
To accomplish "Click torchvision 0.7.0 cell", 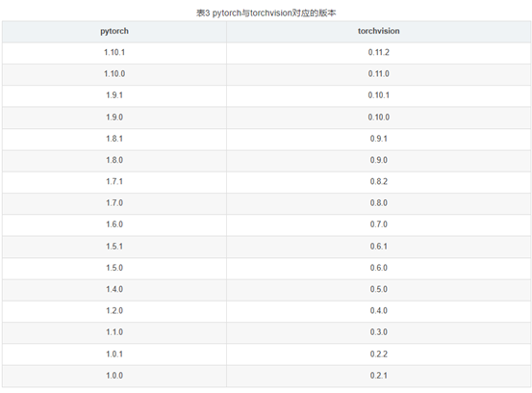I will (378, 224).
